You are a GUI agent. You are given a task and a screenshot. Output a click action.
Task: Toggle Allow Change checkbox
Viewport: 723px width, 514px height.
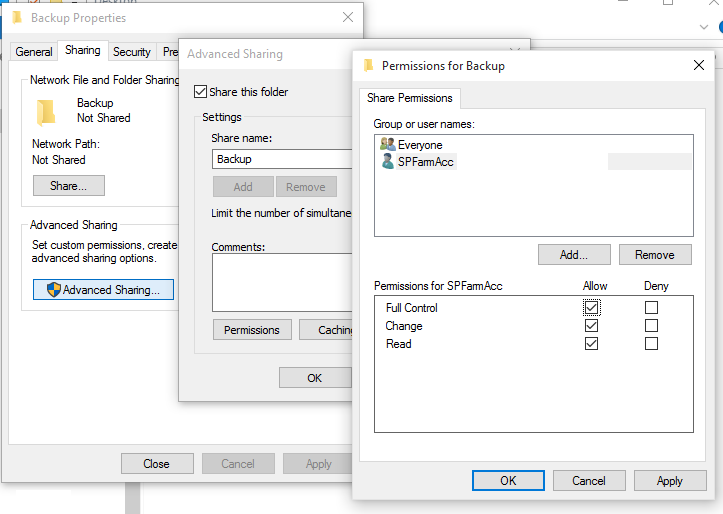click(591, 325)
